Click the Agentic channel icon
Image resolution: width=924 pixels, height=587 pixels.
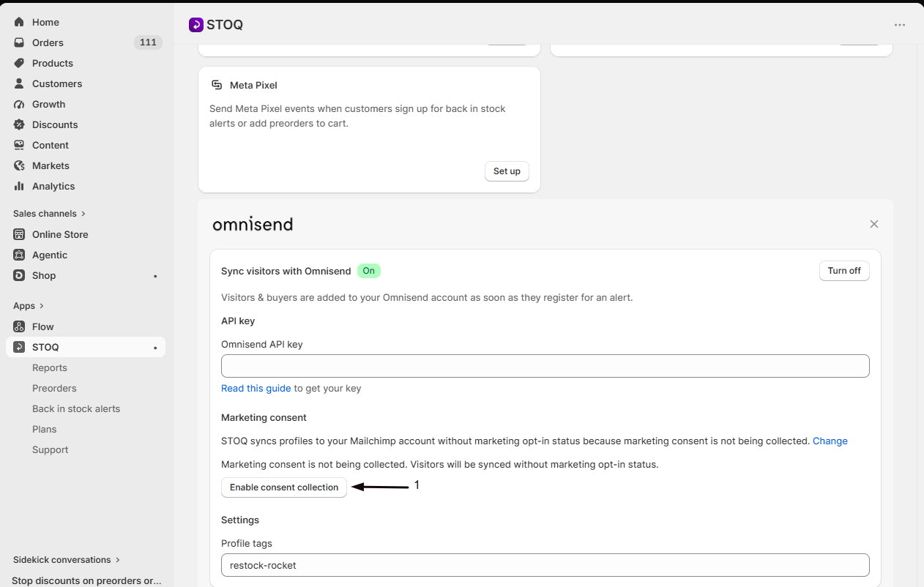click(x=19, y=255)
